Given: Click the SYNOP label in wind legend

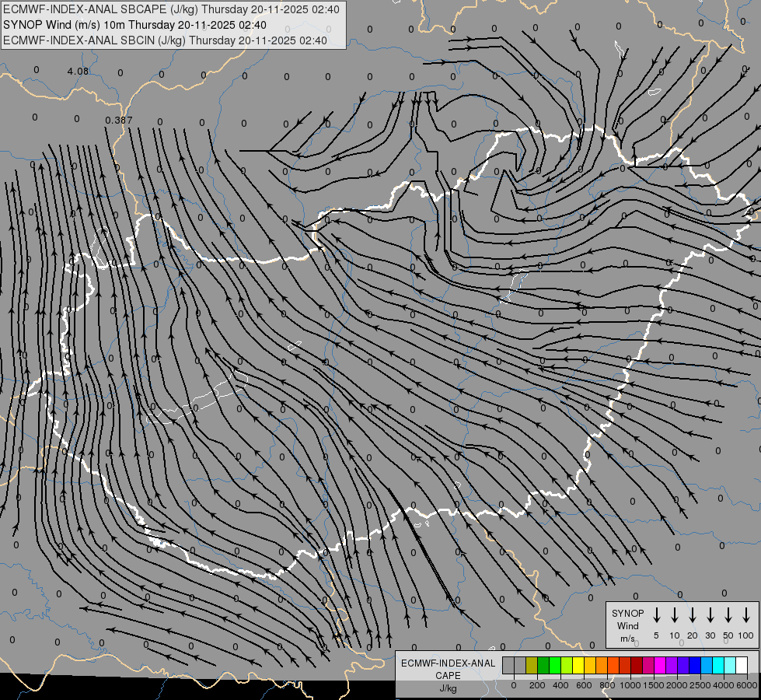Looking at the screenshot, I should coord(627,613).
